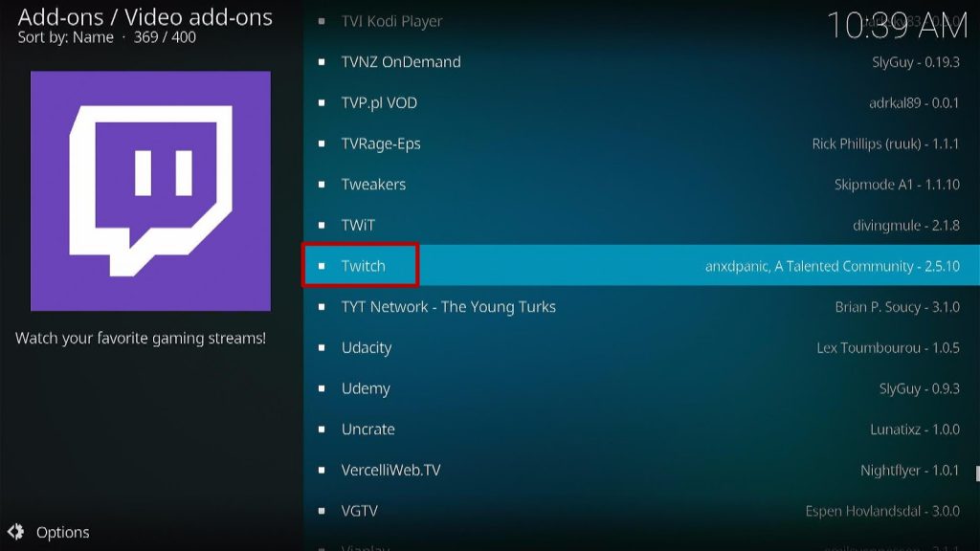This screenshot has width=980, height=551.
Task: Open the Udacity add-on
Action: (642, 347)
